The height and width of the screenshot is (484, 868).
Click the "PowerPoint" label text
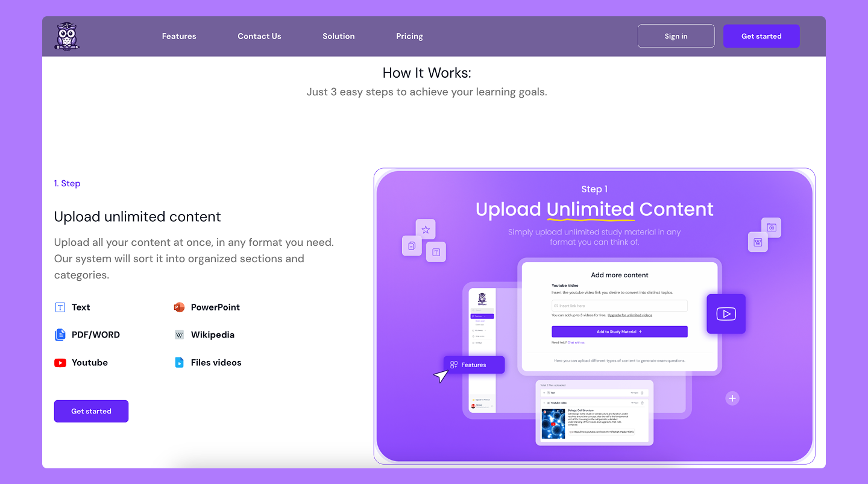pos(215,307)
